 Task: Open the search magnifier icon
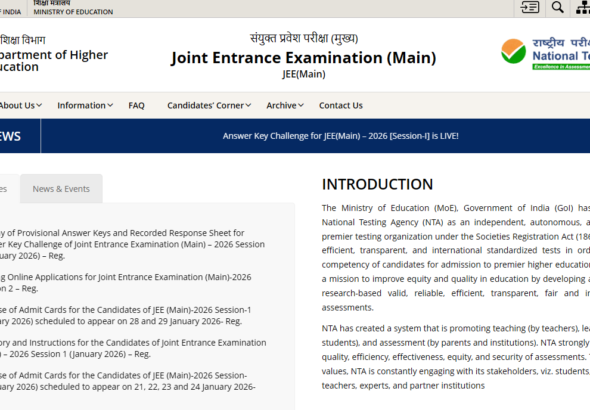pyautogui.click(x=557, y=7)
